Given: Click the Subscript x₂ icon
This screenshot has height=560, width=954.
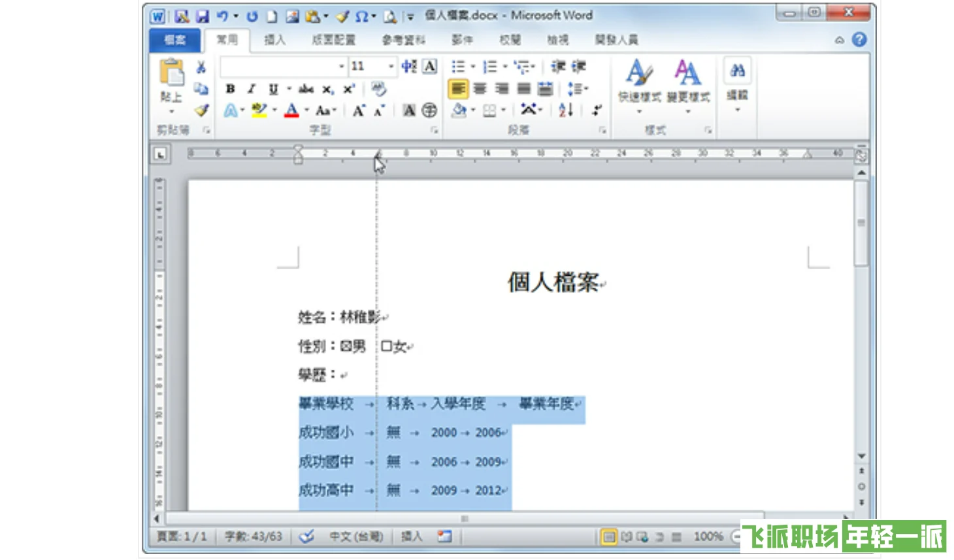Looking at the screenshot, I should 327,89.
